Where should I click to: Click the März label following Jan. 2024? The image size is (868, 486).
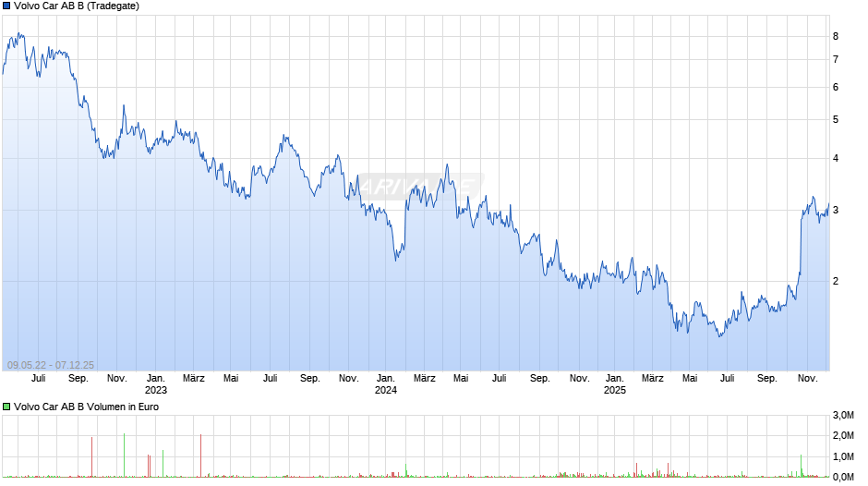pyautogui.click(x=425, y=379)
